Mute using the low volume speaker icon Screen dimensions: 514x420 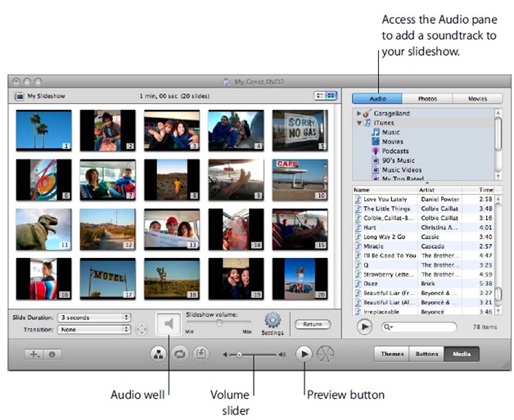click(226, 355)
